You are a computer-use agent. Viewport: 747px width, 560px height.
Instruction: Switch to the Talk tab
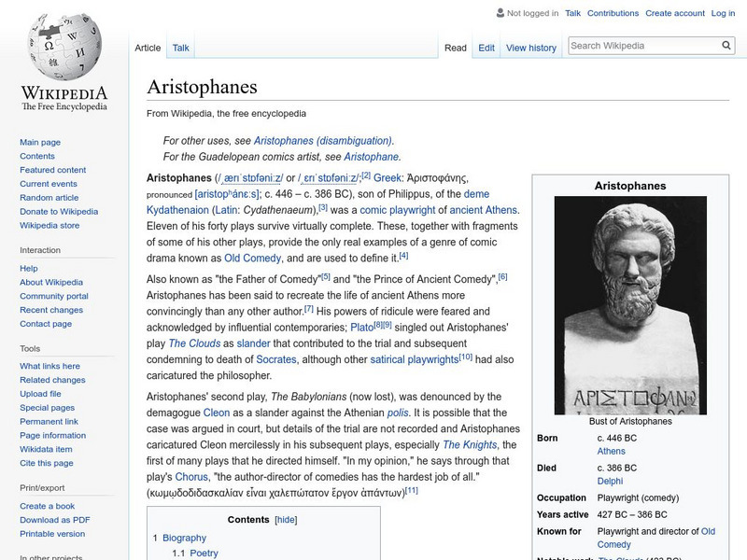[x=180, y=48]
